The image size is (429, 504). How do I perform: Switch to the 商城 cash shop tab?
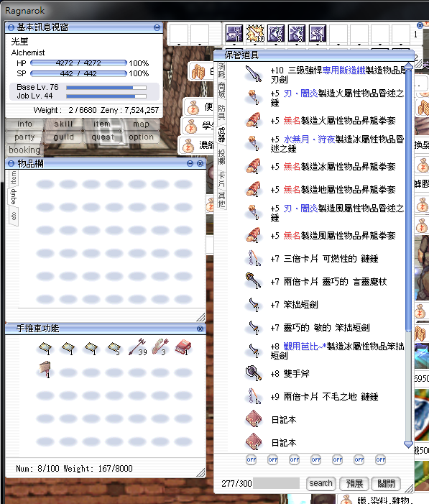[x=221, y=91]
